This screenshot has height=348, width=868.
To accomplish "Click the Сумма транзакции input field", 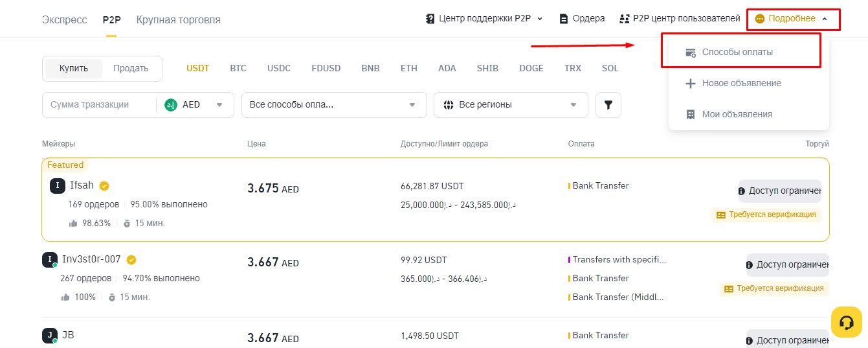I will click(97, 105).
